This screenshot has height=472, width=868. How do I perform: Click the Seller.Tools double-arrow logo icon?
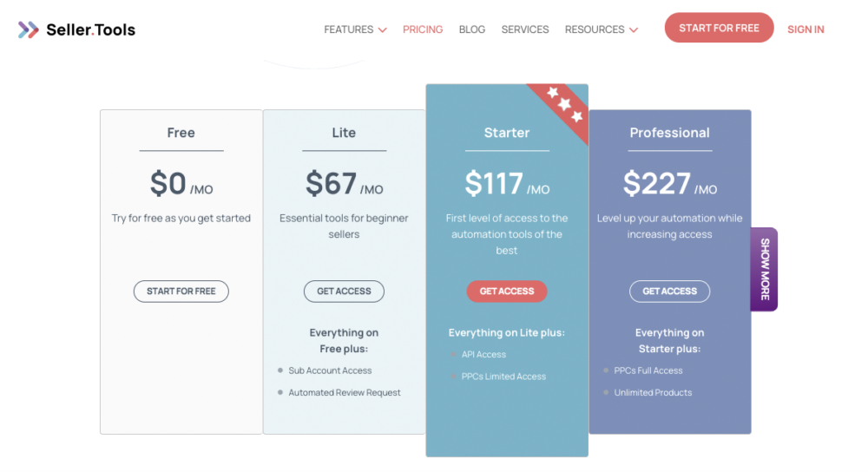click(29, 29)
